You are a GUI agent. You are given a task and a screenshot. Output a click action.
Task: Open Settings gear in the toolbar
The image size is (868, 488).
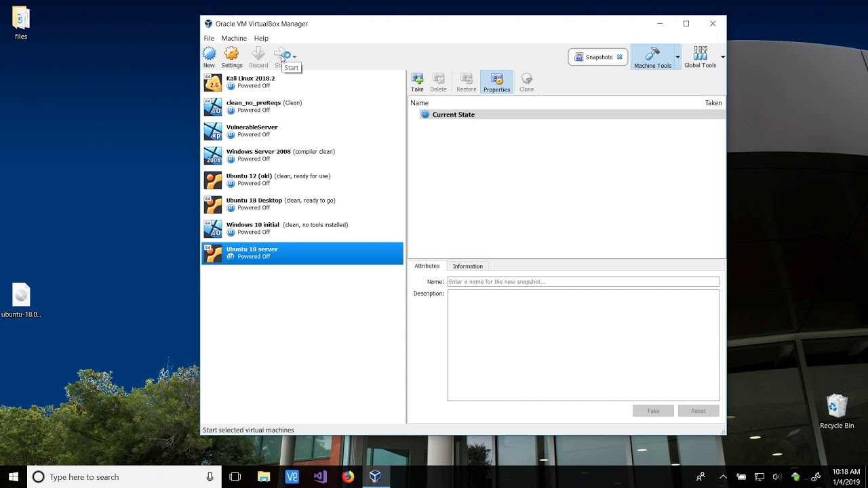[232, 57]
